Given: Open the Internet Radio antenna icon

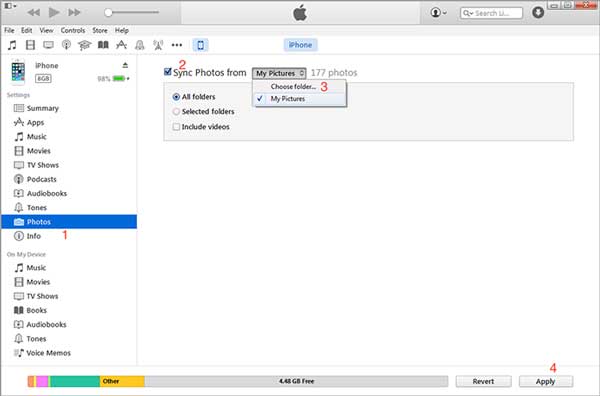Looking at the screenshot, I should [158, 45].
